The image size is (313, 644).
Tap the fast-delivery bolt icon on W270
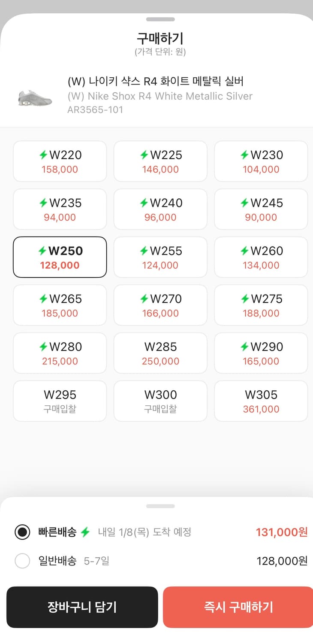[144, 299]
